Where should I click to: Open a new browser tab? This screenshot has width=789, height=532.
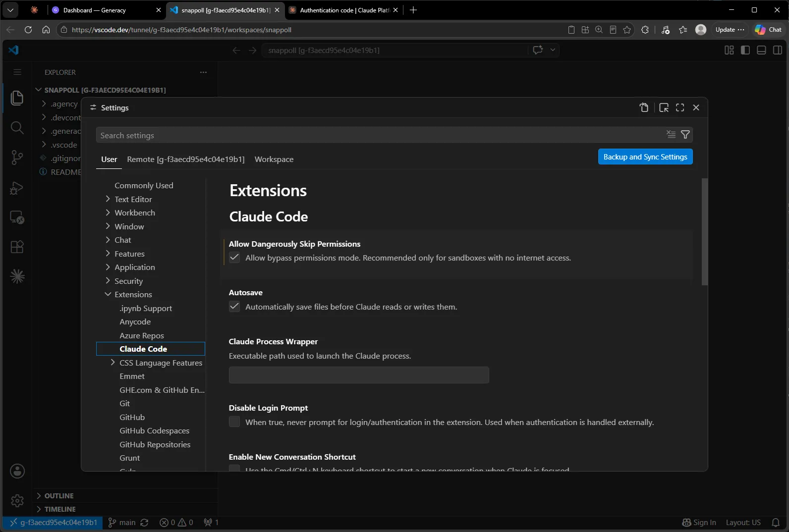coord(413,10)
